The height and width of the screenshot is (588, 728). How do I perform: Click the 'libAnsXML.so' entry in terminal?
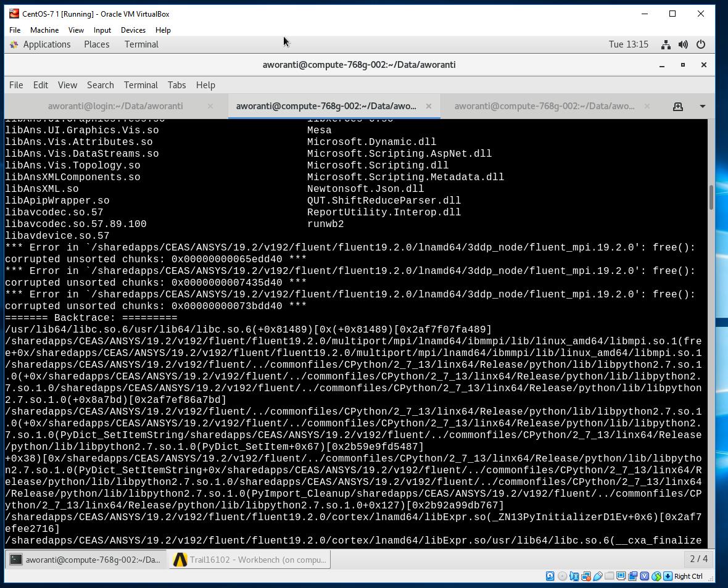click(42, 189)
